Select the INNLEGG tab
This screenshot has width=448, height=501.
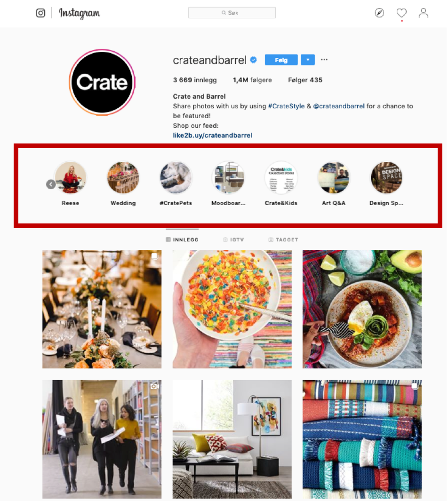tap(182, 239)
